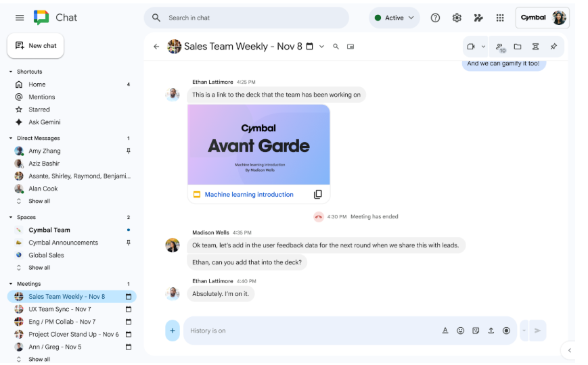Open the shared files folder icon
This screenshot has width=588, height=365.
coord(518,47)
